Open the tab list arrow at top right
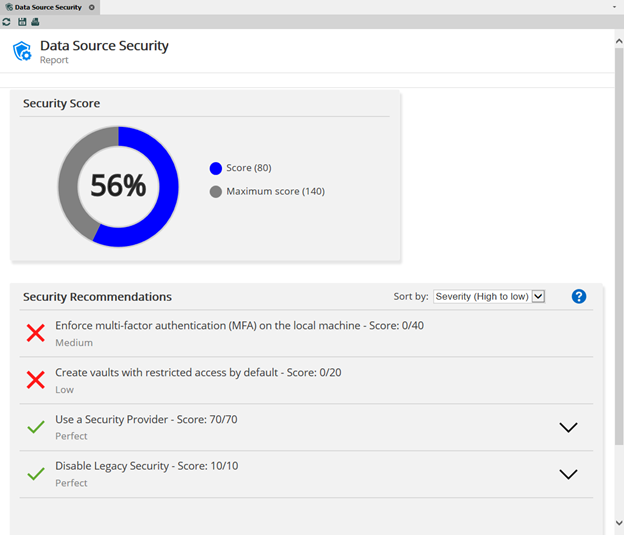Image resolution: width=624 pixels, height=535 pixels. pos(616,7)
